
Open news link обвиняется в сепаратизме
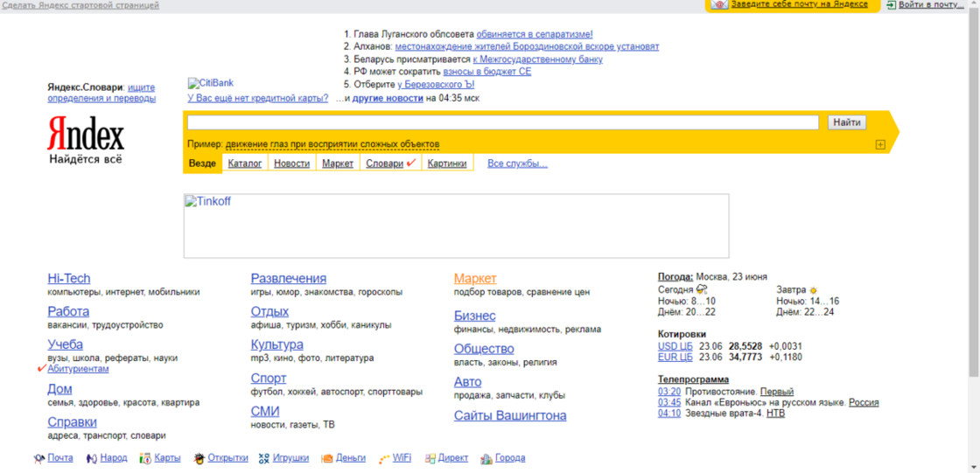click(535, 34)
